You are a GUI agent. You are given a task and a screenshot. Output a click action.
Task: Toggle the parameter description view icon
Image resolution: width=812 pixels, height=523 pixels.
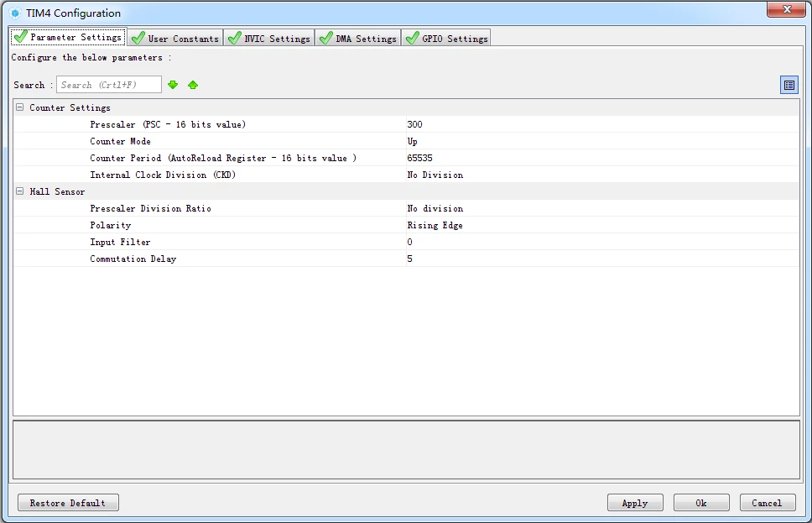click(x=789, y=85)
